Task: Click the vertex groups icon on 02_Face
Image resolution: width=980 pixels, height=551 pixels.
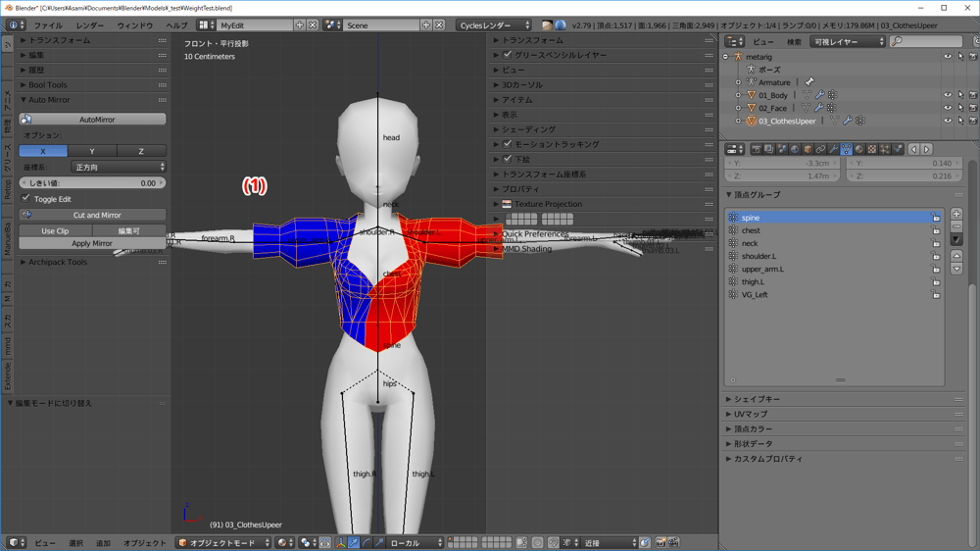Action: 831,108
